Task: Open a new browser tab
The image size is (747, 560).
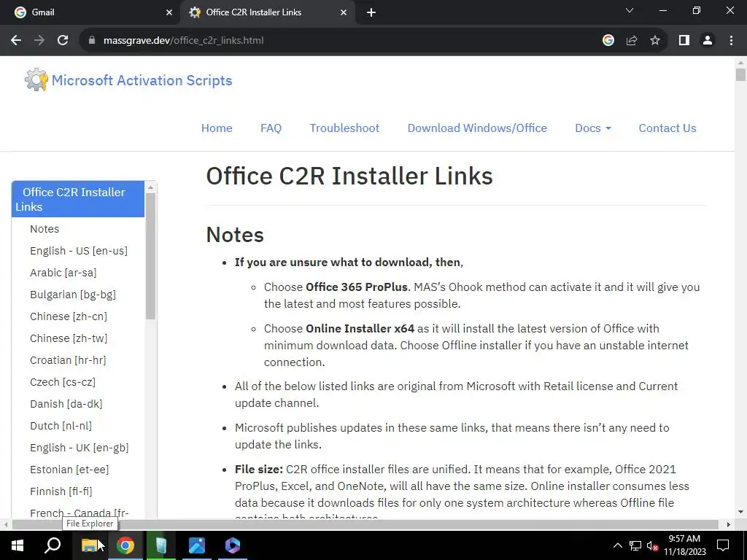Action: point(371,12)
